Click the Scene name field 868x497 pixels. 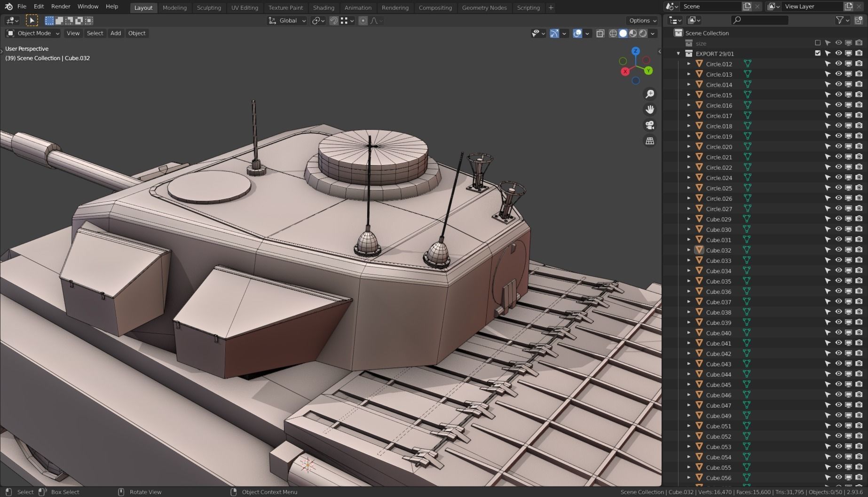click(x=711, y=7)
